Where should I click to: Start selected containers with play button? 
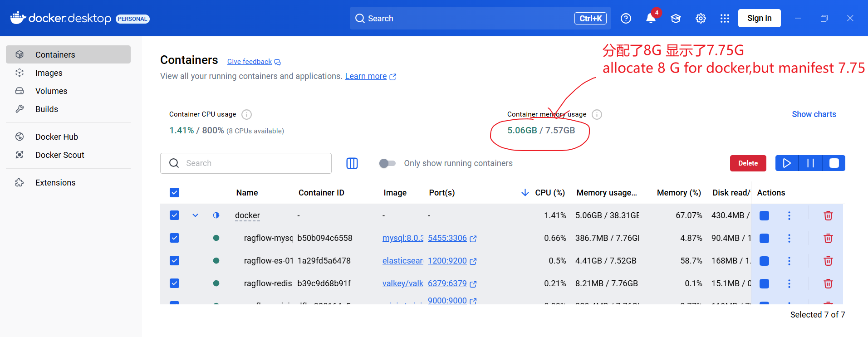pyautogui.click(x=787, y=163)
